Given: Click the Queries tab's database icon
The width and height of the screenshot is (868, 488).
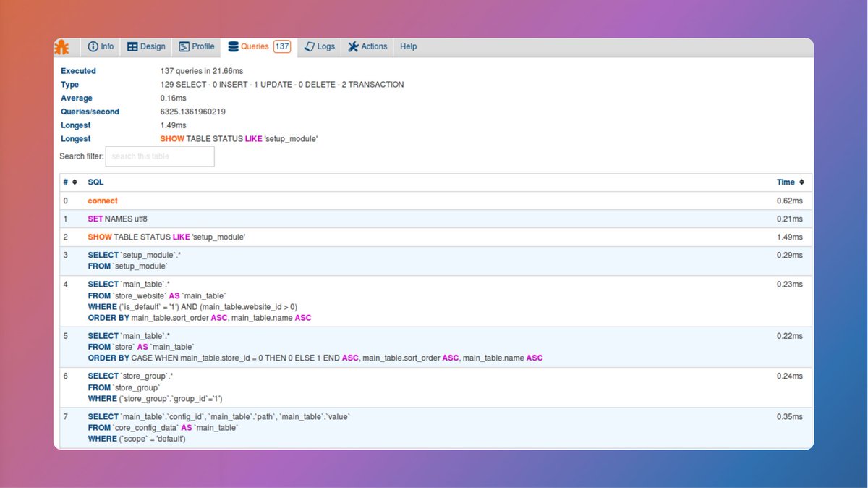Looking at the screenshot, I should (233, 46).
